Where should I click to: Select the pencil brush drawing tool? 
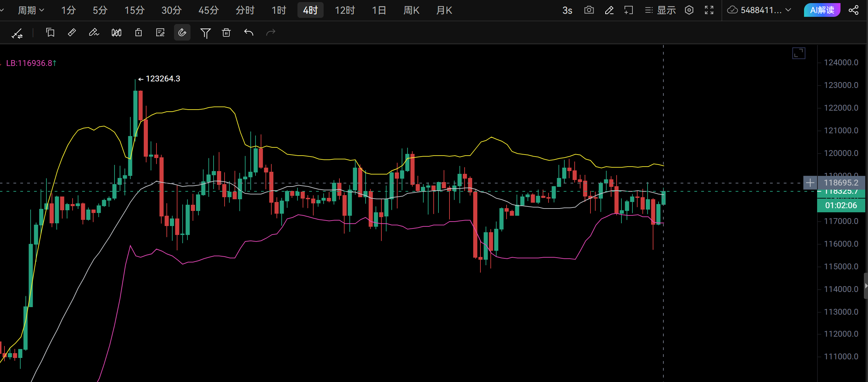pos(94,33)
